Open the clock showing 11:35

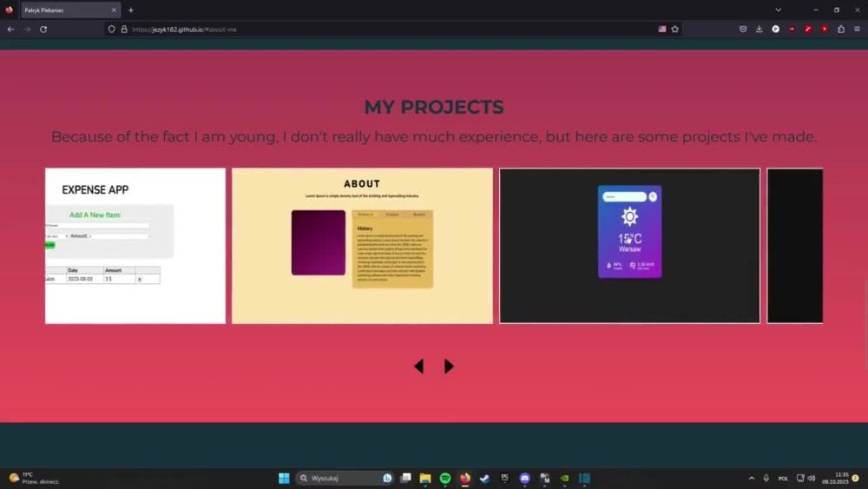click(x=835, y=478)
